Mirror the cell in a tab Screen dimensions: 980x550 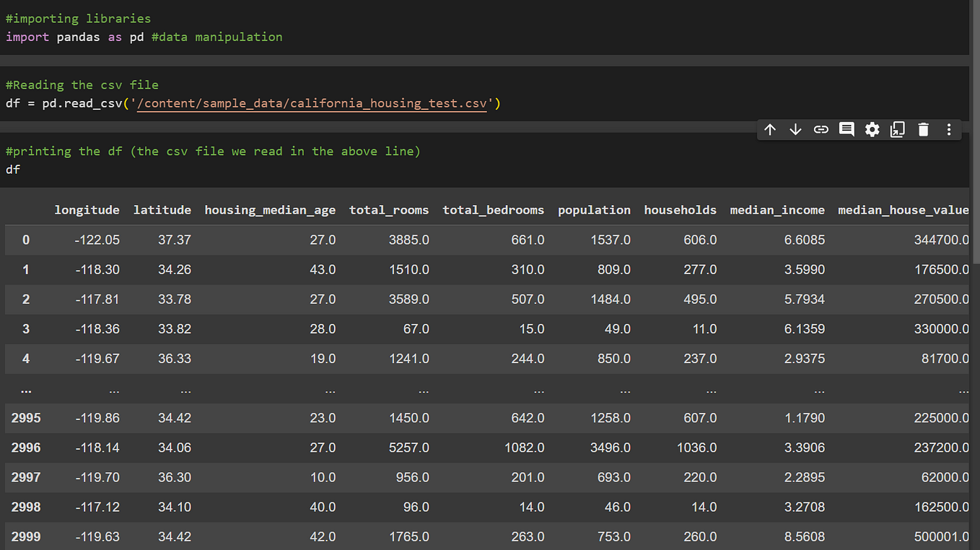tap(897, 129)
